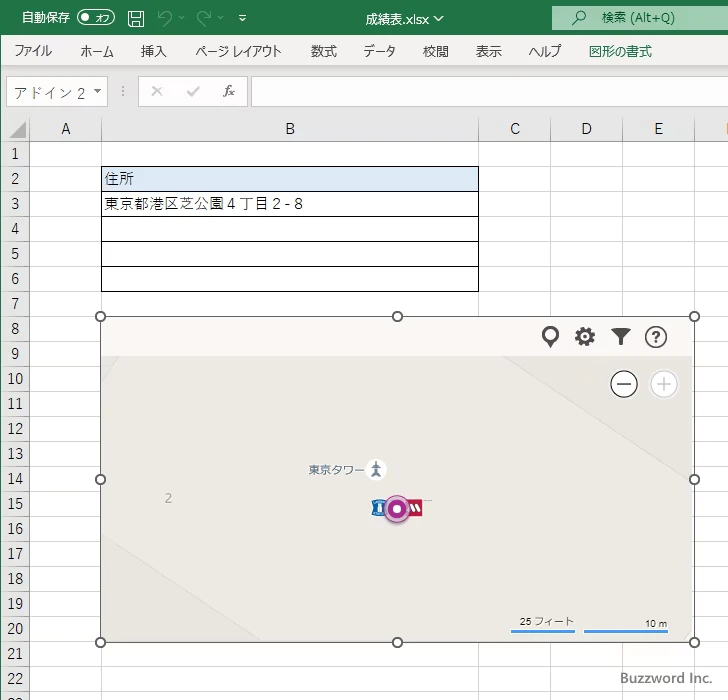Screen dimensions: 728x700
Task: Click the 10 m scale label
Action: tap(656, 623)
